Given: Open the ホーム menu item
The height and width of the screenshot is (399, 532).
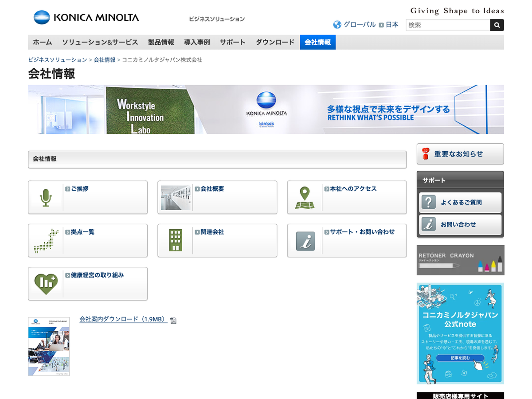Looking at the screenshot, I should pyautogui.click(x=43, y=43).
